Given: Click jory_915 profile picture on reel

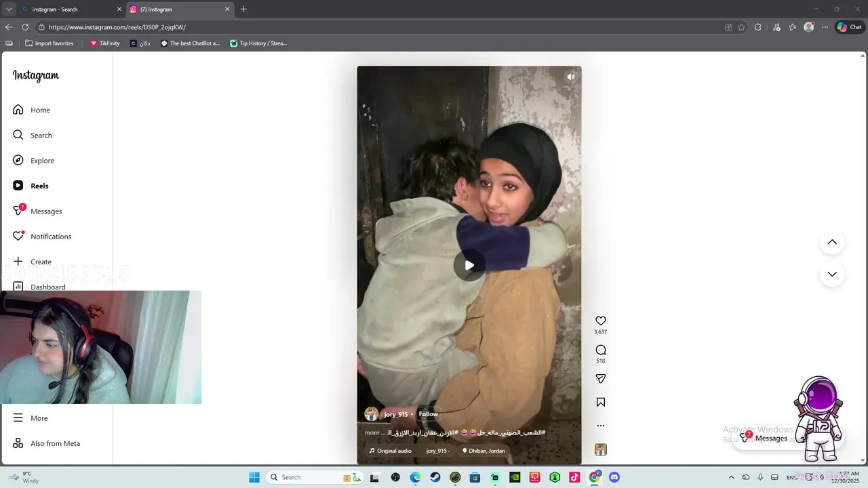Looking at the screenshot, I should click(x=371, y=414).
